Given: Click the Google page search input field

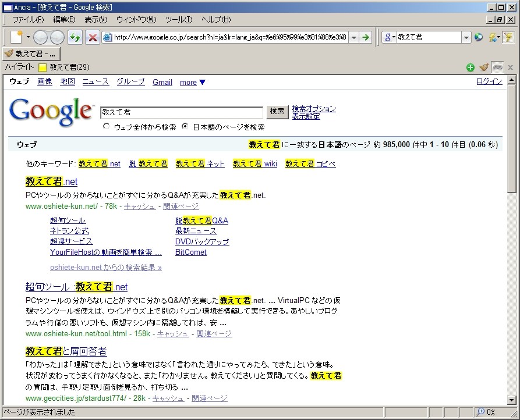Looking at the screenshot, I should pos(182,112).
